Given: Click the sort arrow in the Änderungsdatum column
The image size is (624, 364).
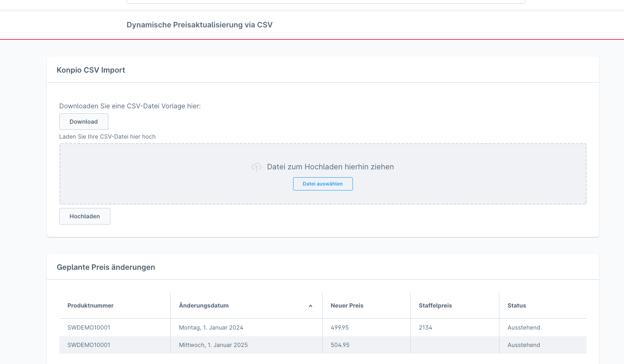Looking at the screenshot, I should (310, 306).
